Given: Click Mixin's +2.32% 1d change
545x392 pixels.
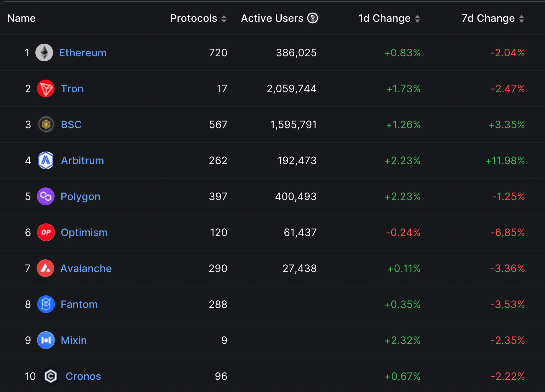Looking at the screenshot, I should (403, 340).
